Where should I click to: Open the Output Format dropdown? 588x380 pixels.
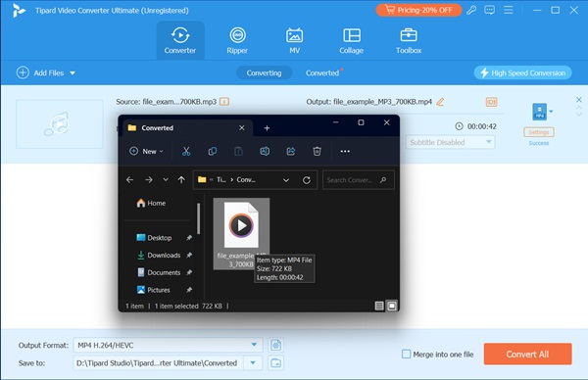pos(168,345)
